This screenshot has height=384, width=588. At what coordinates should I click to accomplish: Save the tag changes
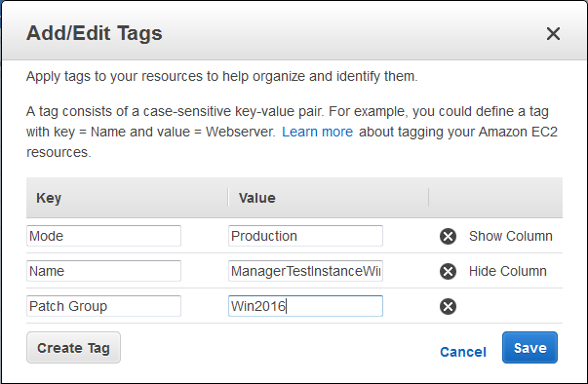[529, 348]
